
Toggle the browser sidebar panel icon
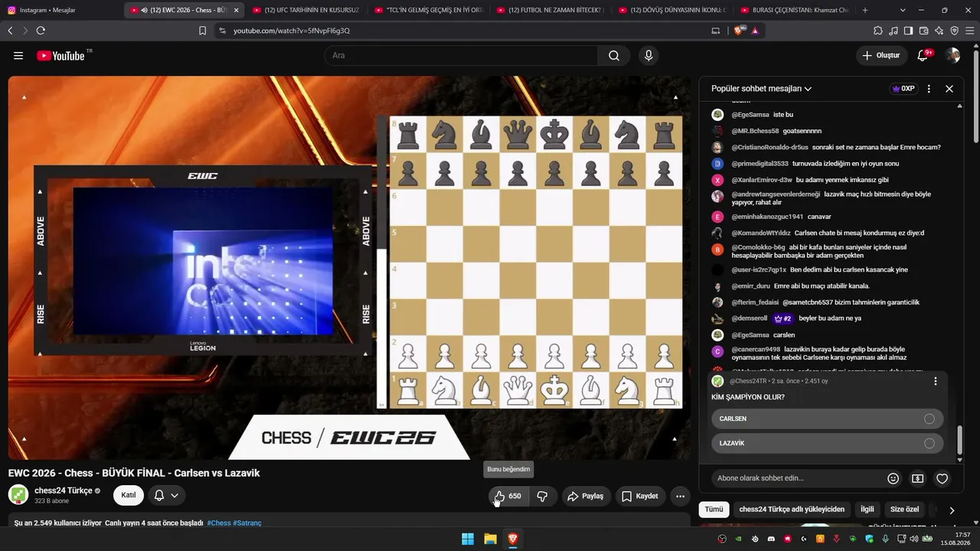[x=908, y=31]
